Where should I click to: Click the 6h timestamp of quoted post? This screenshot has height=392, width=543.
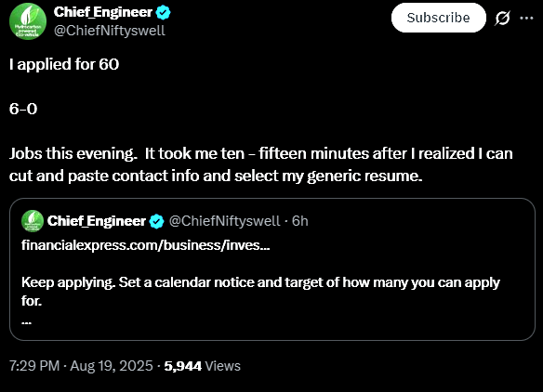coord(300,221)
